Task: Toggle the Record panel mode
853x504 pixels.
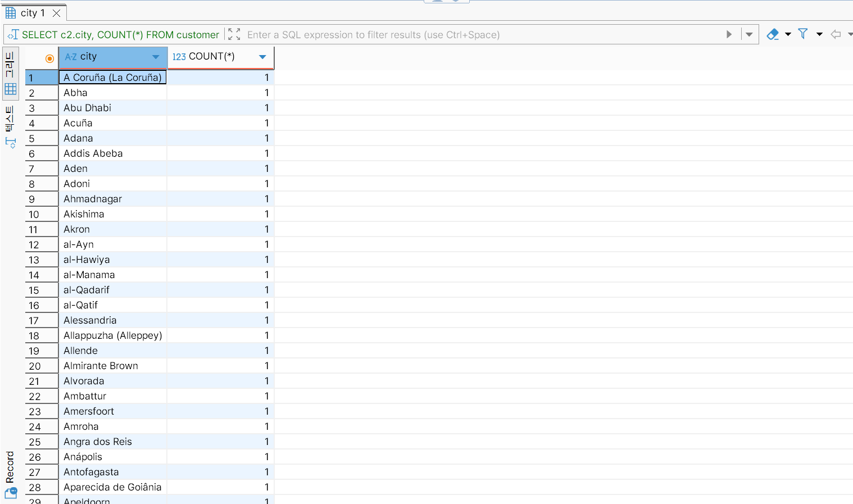Action: [10, 475]
